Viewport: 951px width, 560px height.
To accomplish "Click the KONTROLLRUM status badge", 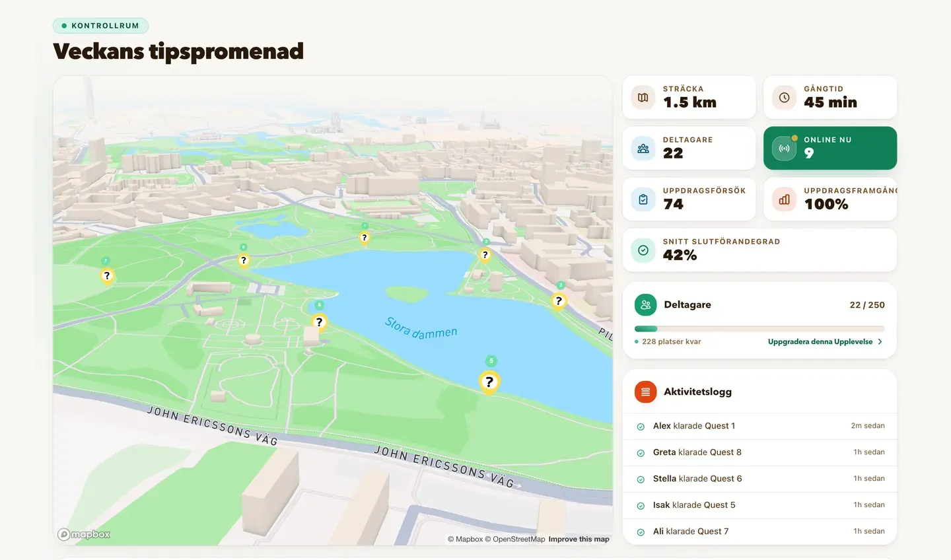I will 100,26.
